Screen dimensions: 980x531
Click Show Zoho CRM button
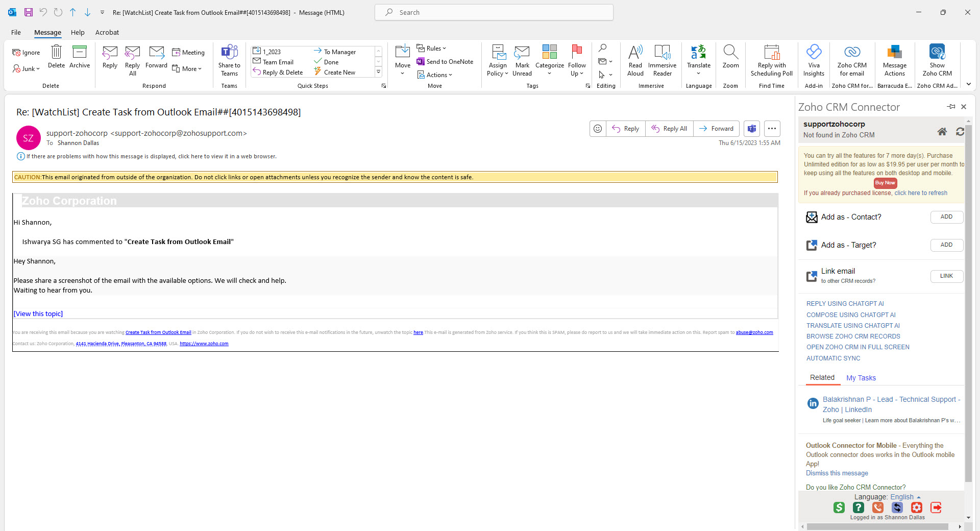pos(937,61)
